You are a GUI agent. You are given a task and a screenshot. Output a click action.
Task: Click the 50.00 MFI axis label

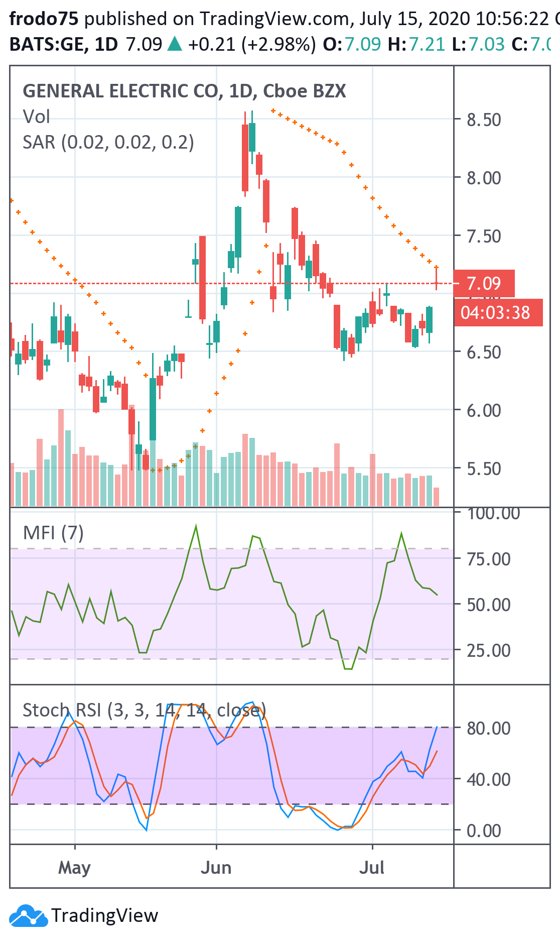(x=488, y=605)
